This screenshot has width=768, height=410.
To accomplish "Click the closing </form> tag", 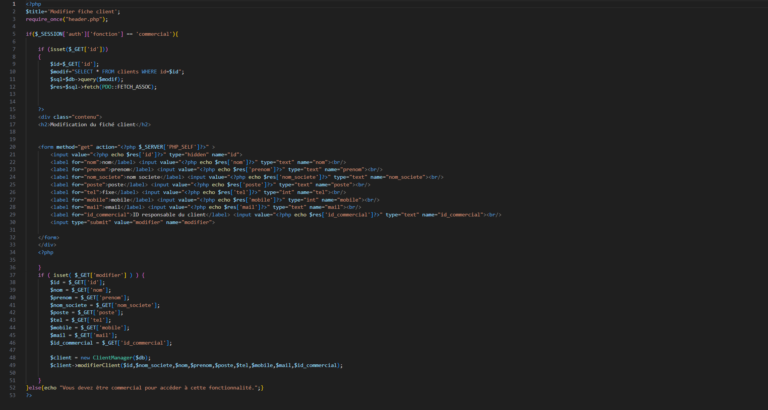I will click(48, 237).
